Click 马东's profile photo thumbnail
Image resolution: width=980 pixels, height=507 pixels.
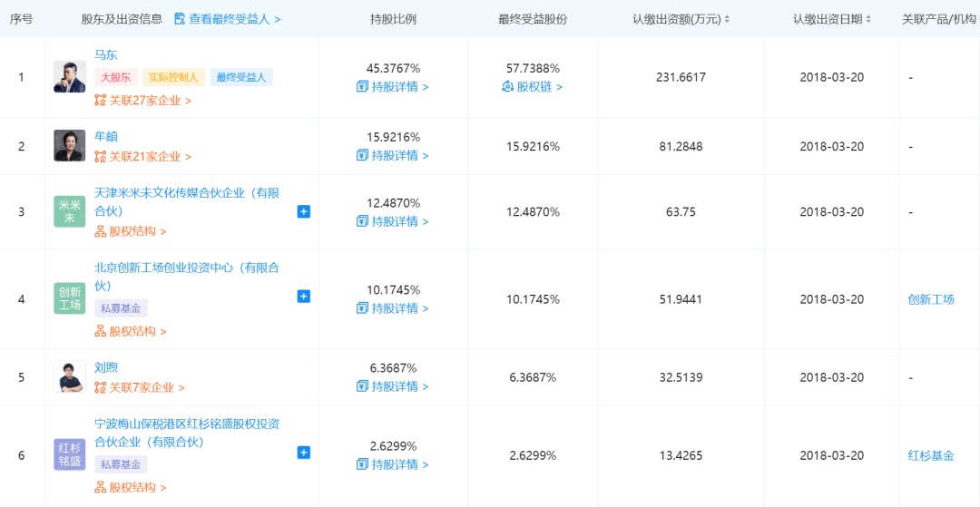[70, 77]
